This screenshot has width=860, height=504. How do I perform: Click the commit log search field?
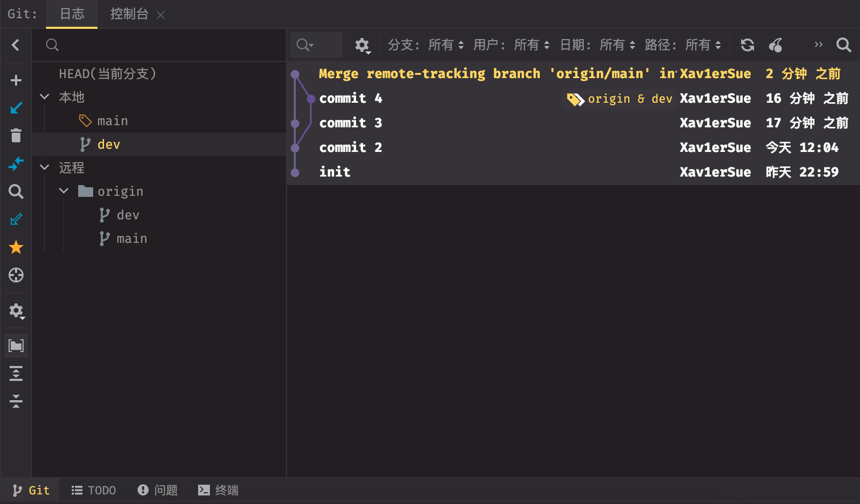(316, 45)
